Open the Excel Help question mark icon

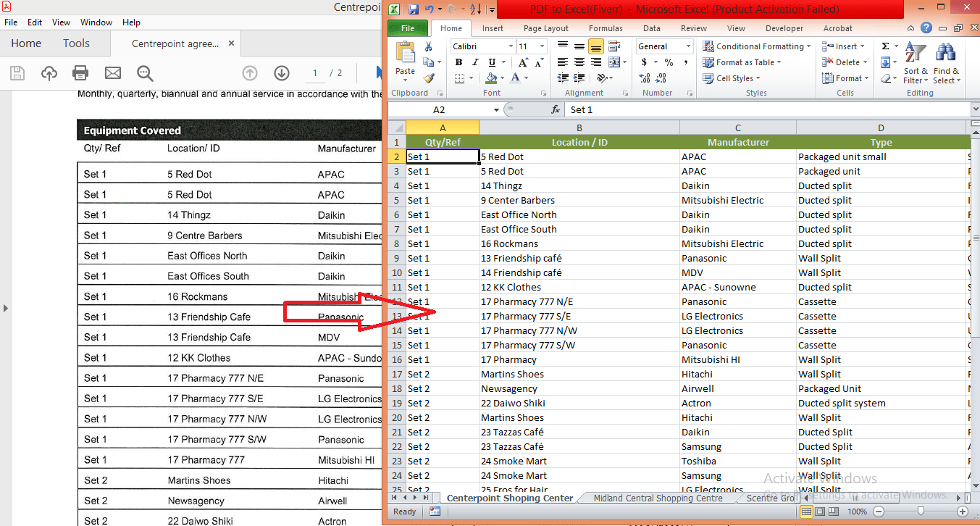(x=926, y=28)
